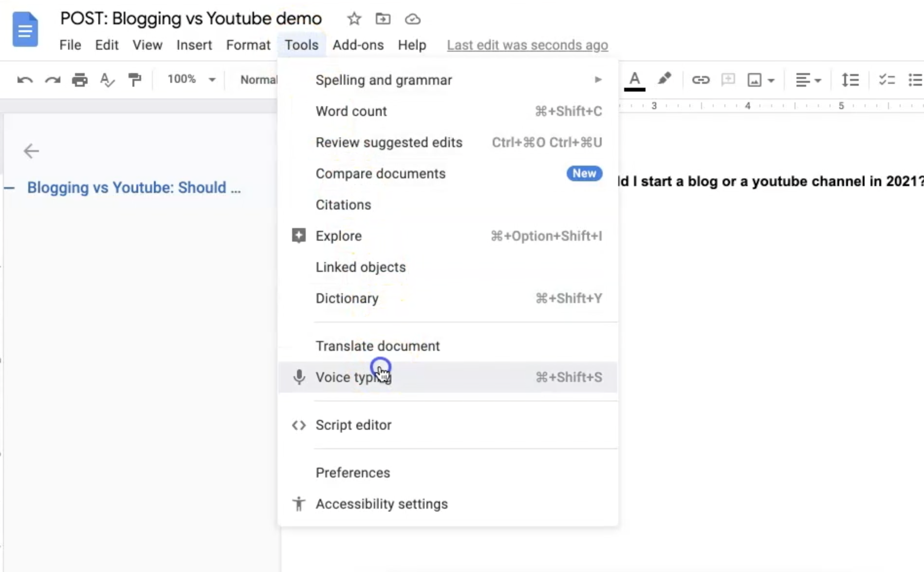924x572 pixels.
Task: Click 'Last edit was seconds ago' link
Action: 527,45
